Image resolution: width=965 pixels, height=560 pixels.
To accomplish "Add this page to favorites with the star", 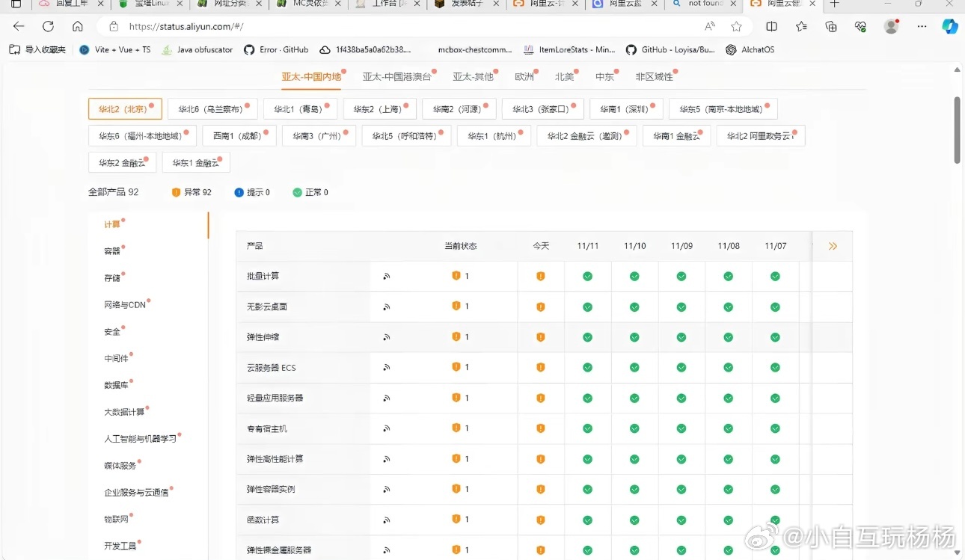I will click(736, 26).
